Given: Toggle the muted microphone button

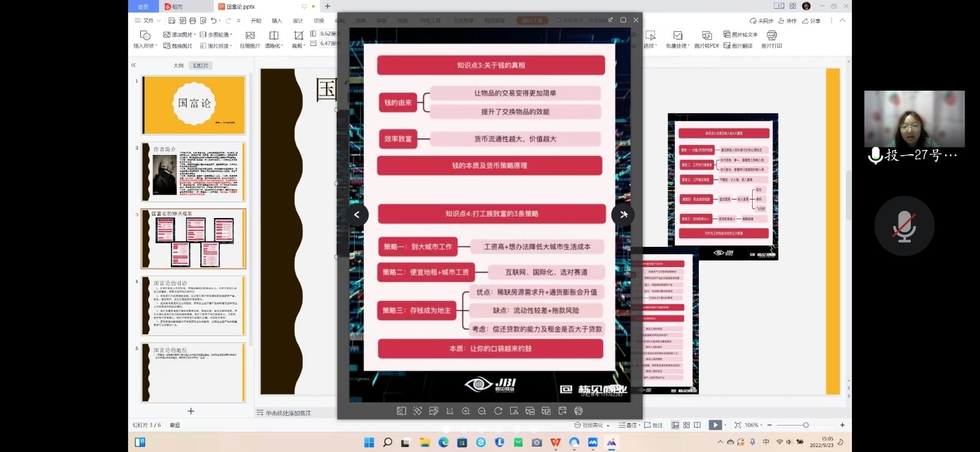Looking at the screenshot, I should [x=904, y=226].
